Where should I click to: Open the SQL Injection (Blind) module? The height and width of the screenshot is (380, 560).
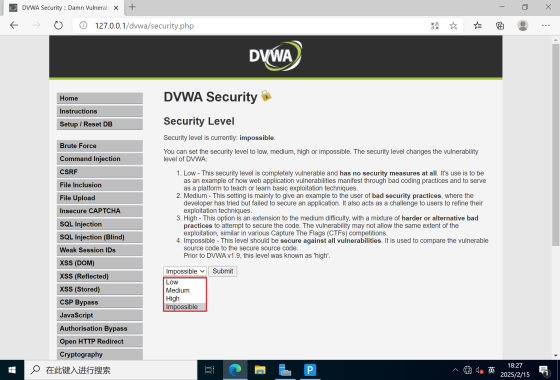point(100,237)
